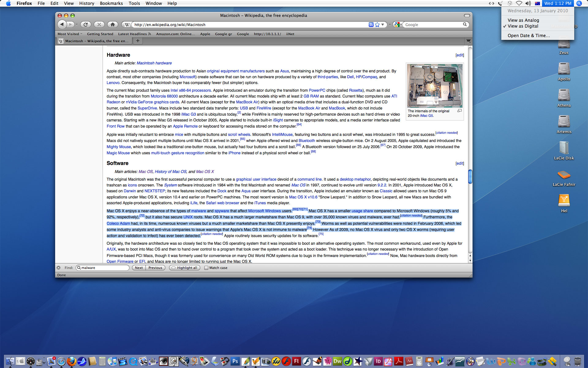
Task: Select View as Analog clock option
Action: pos(523,20)
